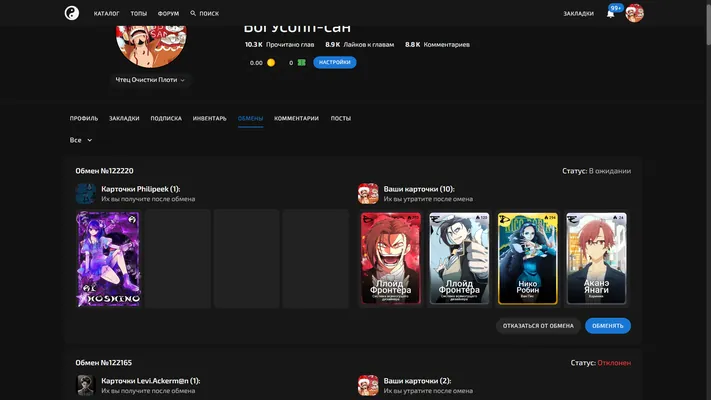711x400 pixels.
Task: Expand the 'Все' filter dropdown
Action: [x=81, y=140]
